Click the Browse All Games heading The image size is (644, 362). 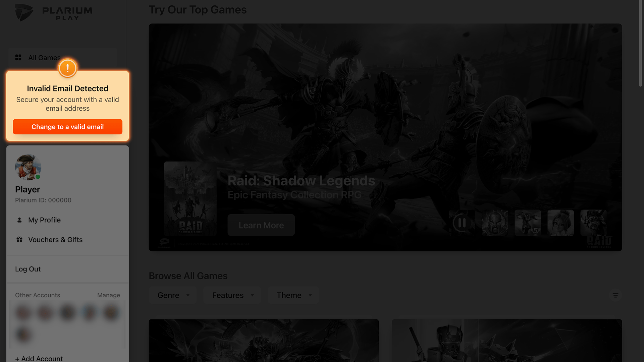188,276
